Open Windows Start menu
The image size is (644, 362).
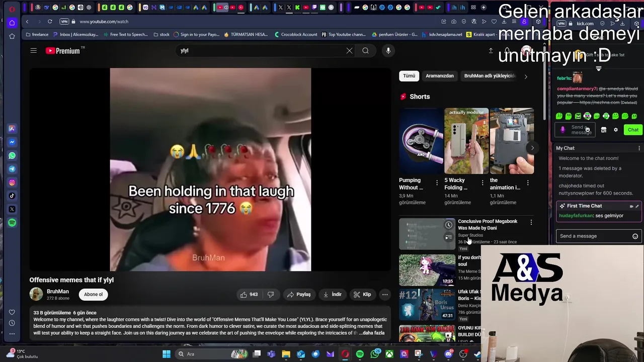point(167,354)
